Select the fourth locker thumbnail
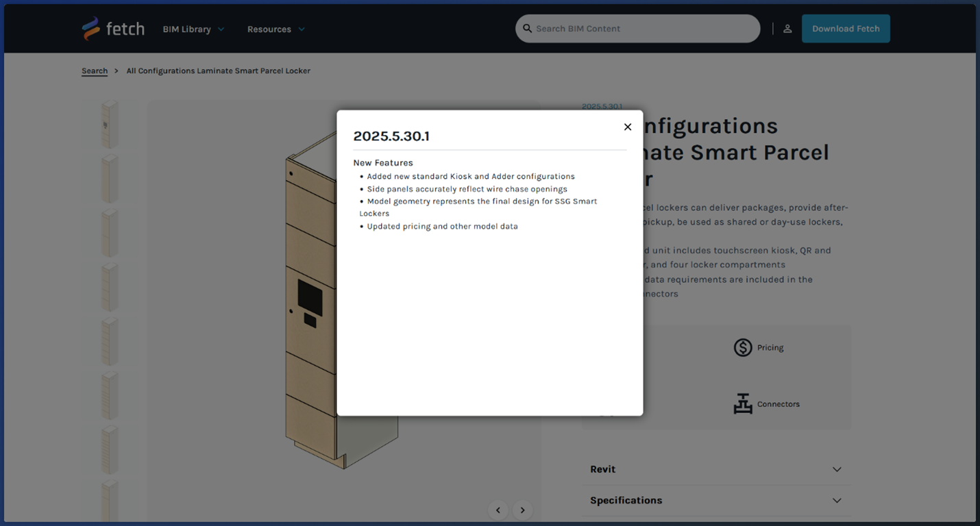 coord(110,287)
